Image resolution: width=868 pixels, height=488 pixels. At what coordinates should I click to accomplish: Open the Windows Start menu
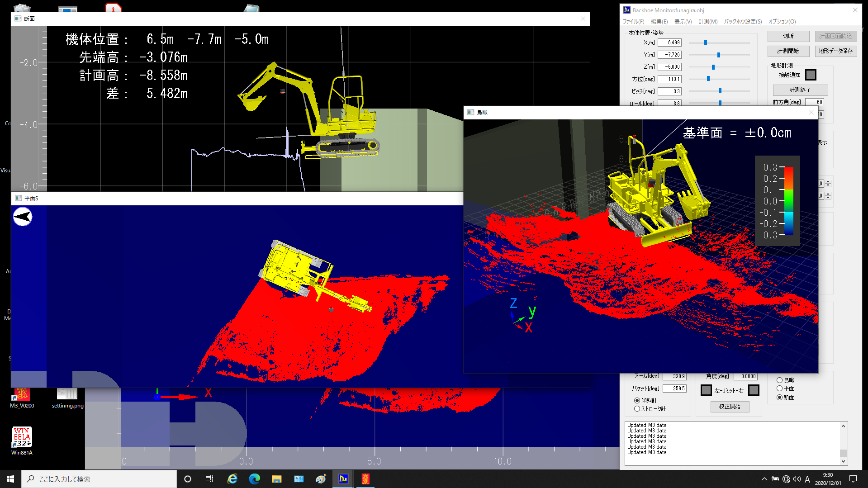click(x=10, y=479)
